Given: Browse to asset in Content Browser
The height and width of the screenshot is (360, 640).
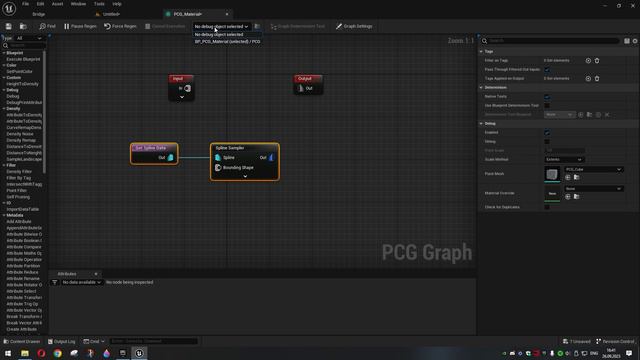Looking at the screenshot, I should point(23,26).
